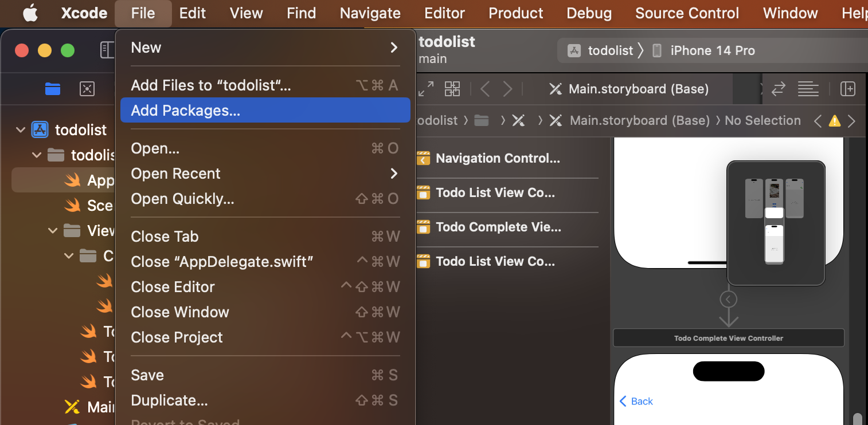Choose Open… menu item

coord(265,148)
